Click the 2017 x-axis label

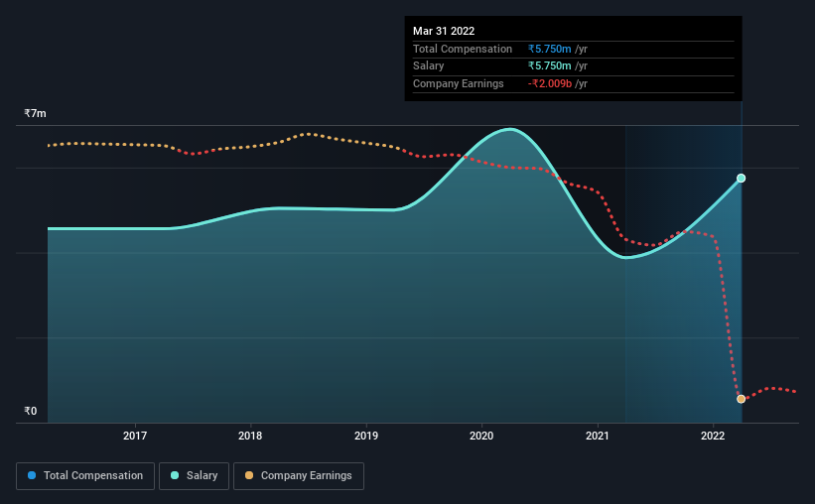tap(135, 436)
